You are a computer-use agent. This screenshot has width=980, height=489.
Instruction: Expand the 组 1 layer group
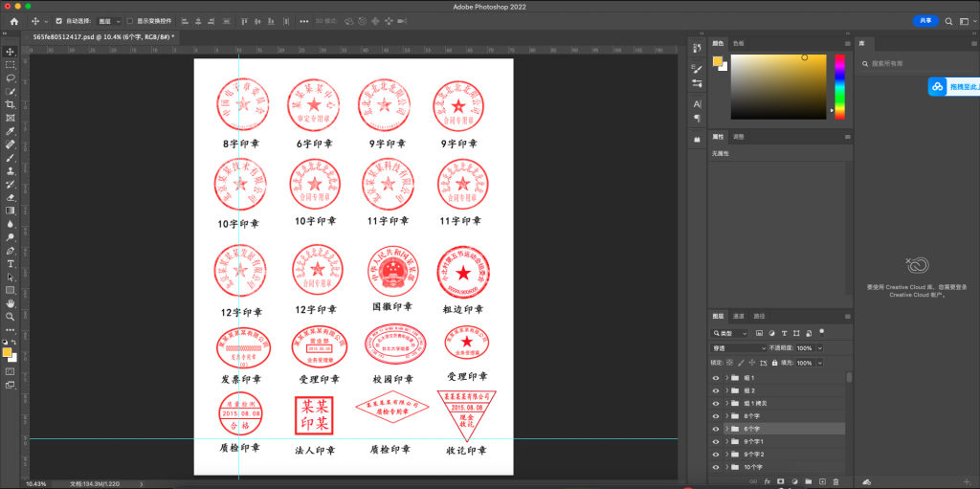tap(727, 378)
